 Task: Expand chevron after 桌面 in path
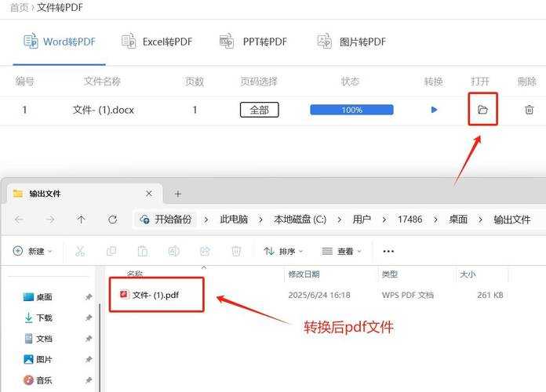click(481, 220)
